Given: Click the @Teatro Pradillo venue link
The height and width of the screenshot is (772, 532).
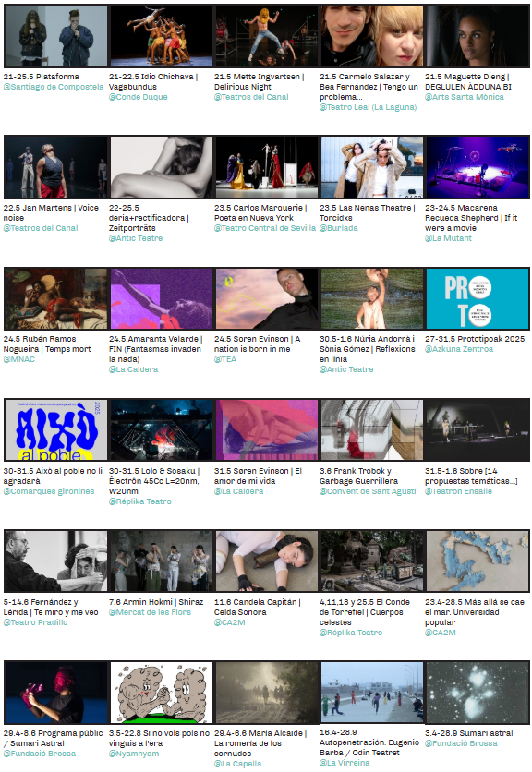Looking at the screenshot, I should (x=35, y=622).
